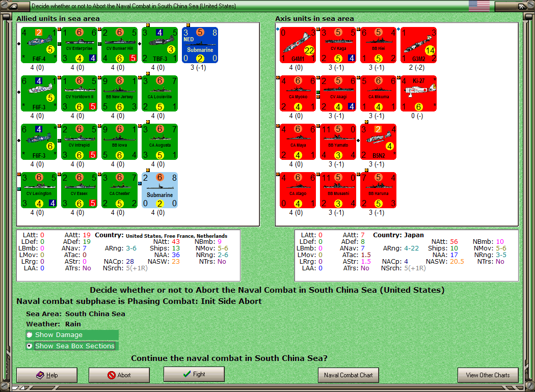Select the B5N2 aircraft counter
The width and height of the screenshot is (535, 392).
pyautogui.click(x=379, y=142)
